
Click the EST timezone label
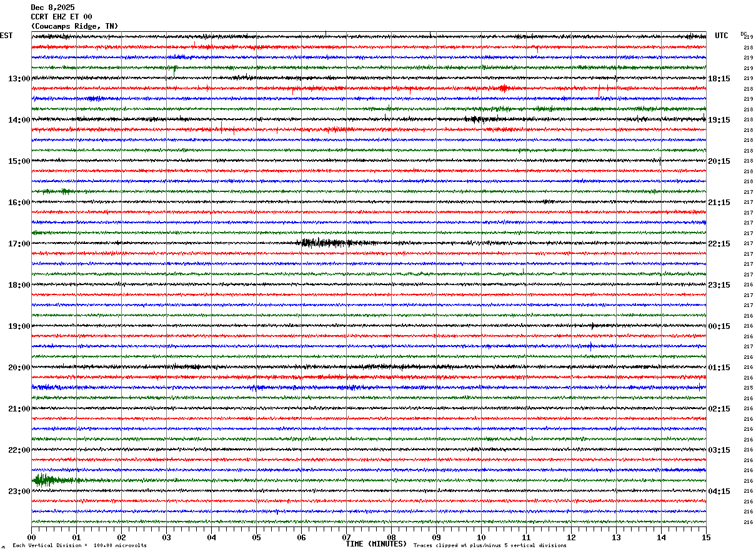point(6,36)
